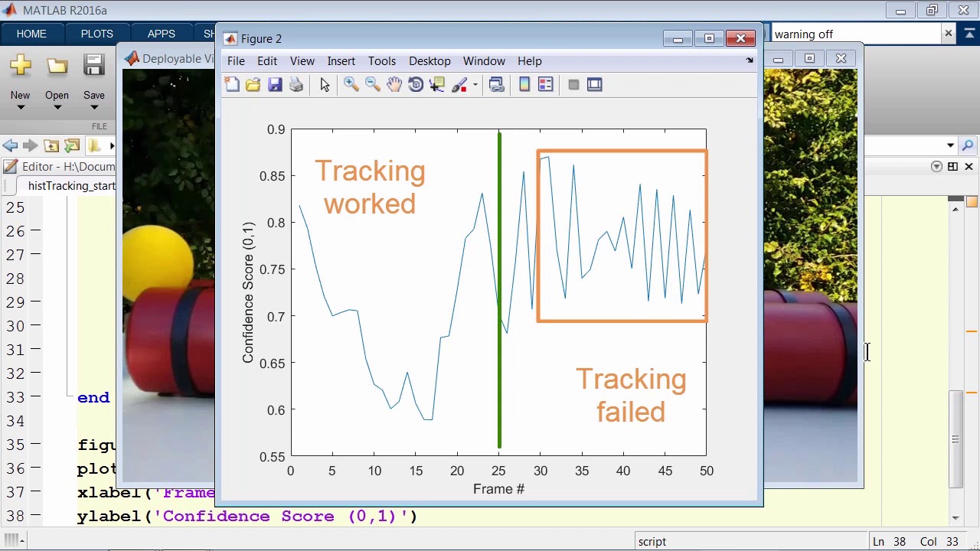Switch to the HOME tab in MATLAB
The image size is (980, 551).
pos(31,34)
